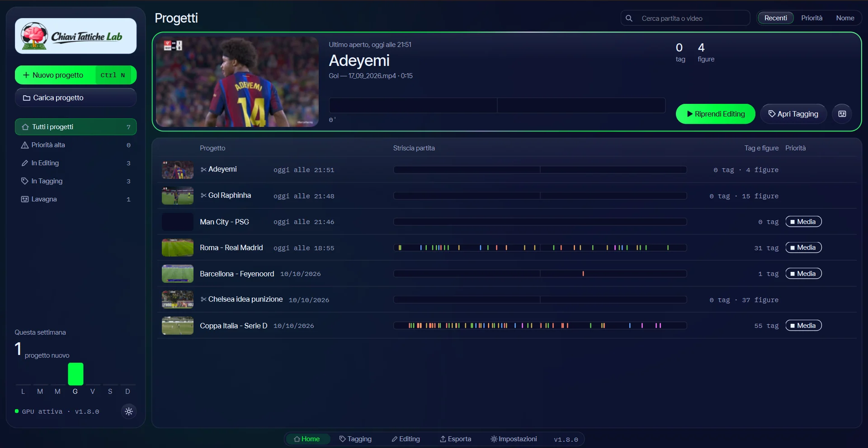
Task: Click the export upload icon in bottom navigation
Action: pyautogui.click(x=443, y=439)
